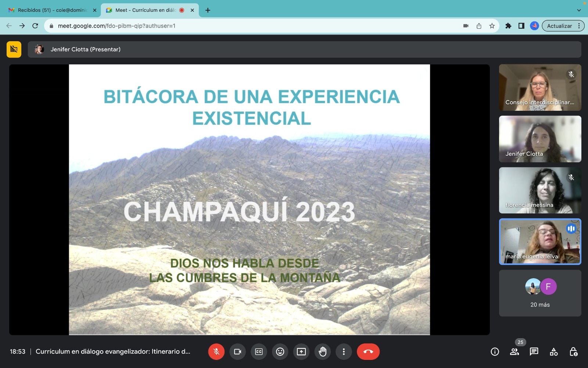588x368 pixels.
Task: Toggle the camera button
Action: (237, 352)
